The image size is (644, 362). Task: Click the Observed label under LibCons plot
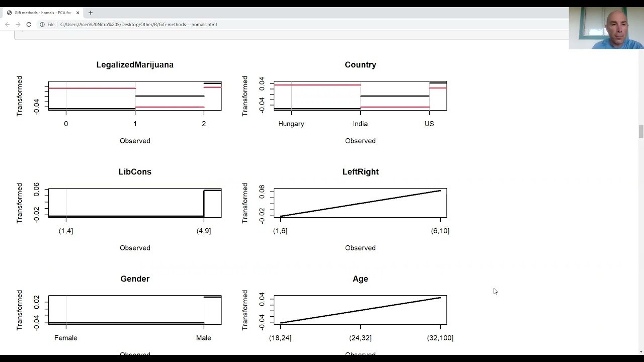click(135, 248)
